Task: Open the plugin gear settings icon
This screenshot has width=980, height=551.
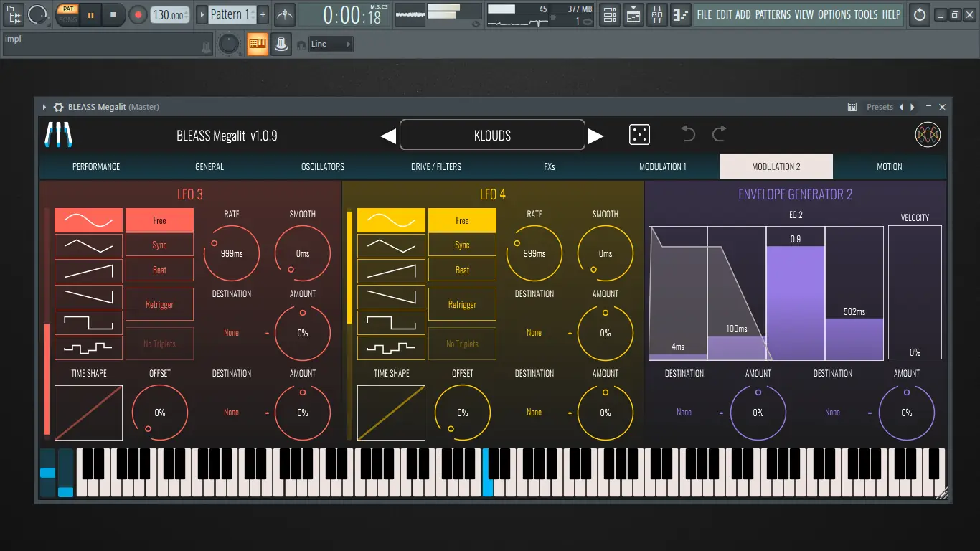Action: tap(59, 107)
